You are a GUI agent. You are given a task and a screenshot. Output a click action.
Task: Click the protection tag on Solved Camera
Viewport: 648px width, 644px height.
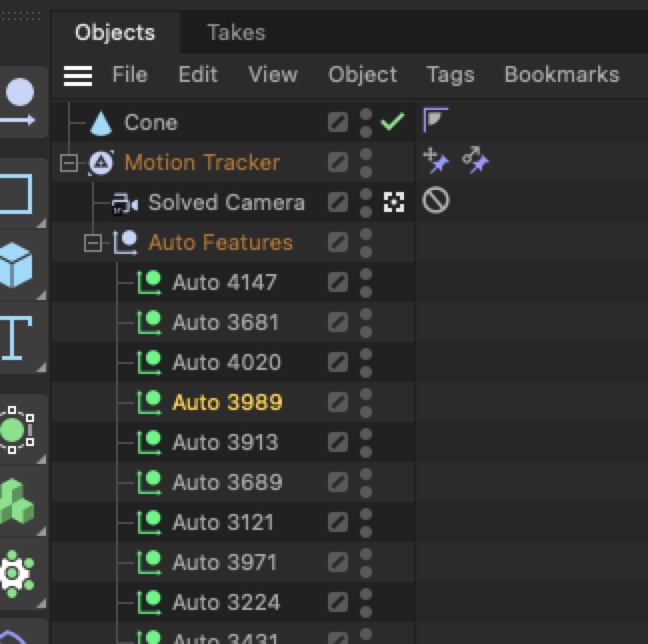coord(436,201)
